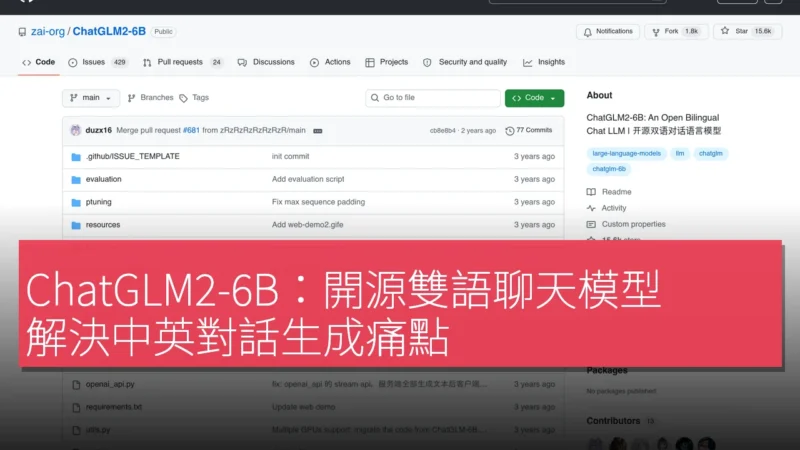
Task: Open the main branch dropdown
Action: [91, 98]
